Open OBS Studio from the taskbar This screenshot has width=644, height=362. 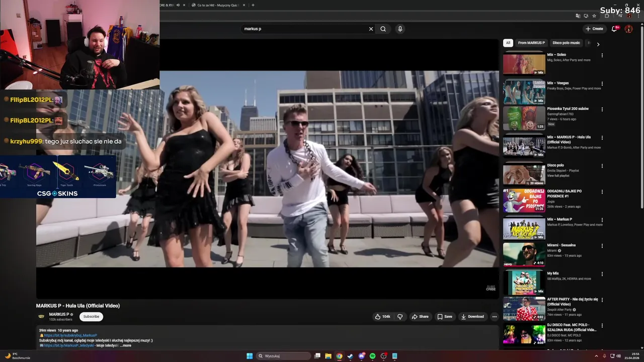coord(383,356)
